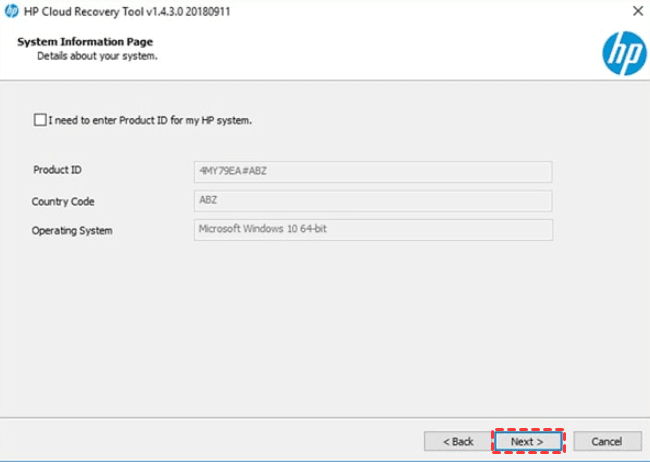Proceed with the Next button
650x462 pixels.
click(528, 441)
